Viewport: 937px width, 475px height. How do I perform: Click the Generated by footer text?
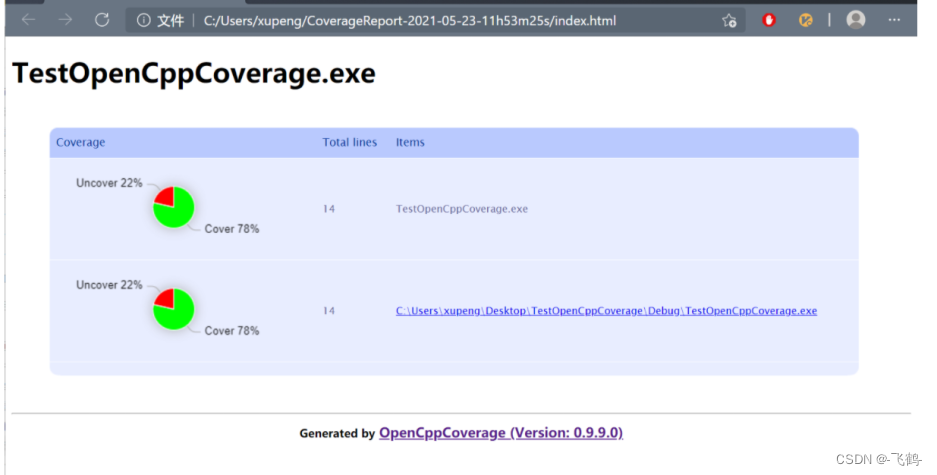coord(337,434)
